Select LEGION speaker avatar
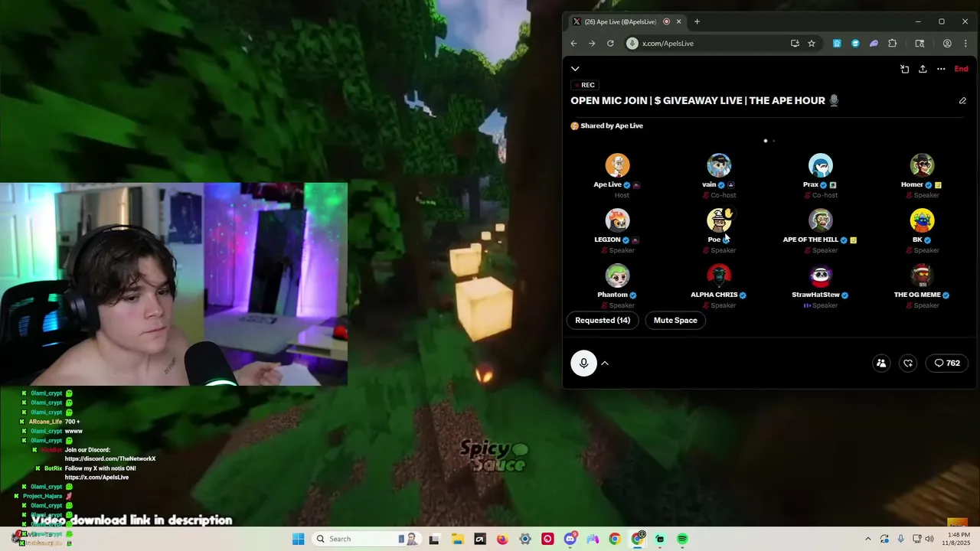 tap(617, 220)
